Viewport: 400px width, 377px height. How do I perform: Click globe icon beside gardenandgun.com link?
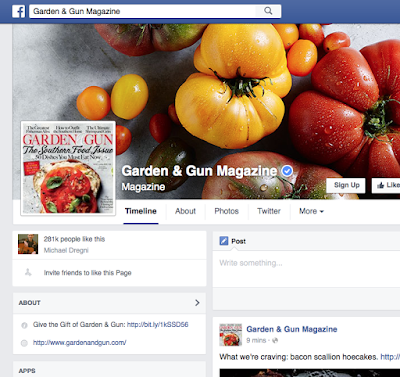pyautogui.click(x=24, y=343)
